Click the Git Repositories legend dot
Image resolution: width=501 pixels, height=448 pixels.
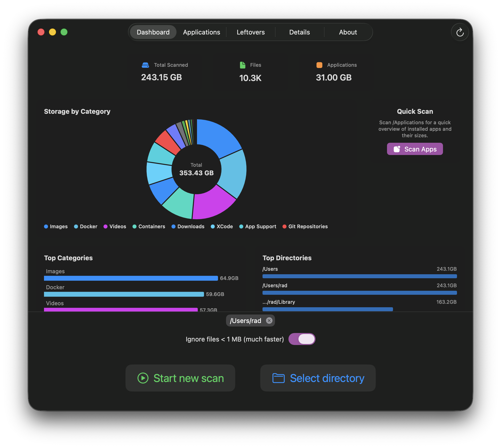tap(284, 226)
